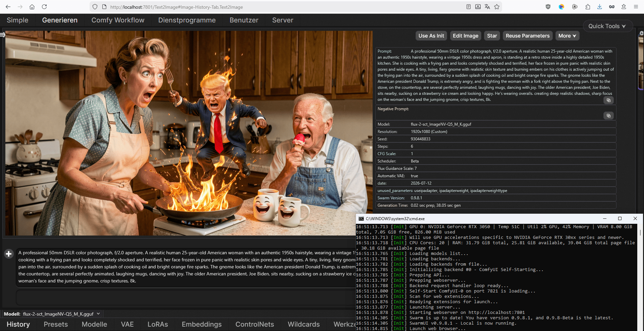Click the site information page icon
Viewport: 644px width, 331px height.
point(104,7)
